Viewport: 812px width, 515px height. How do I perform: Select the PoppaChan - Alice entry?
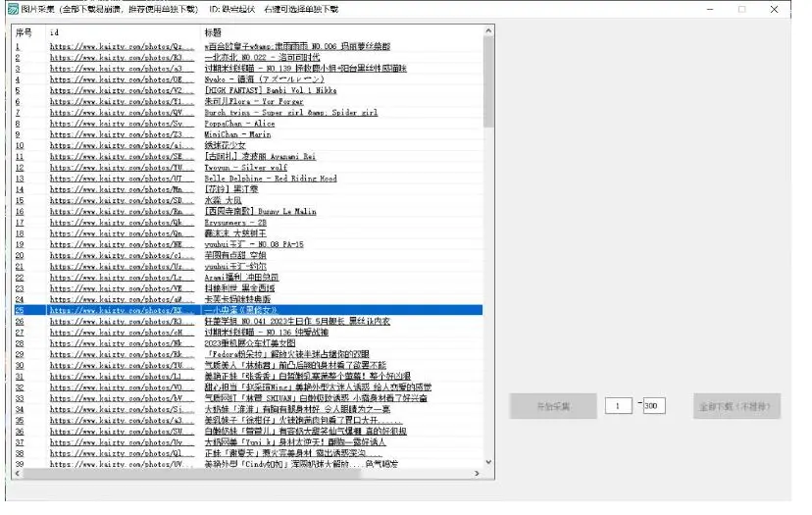coord(239,124)
